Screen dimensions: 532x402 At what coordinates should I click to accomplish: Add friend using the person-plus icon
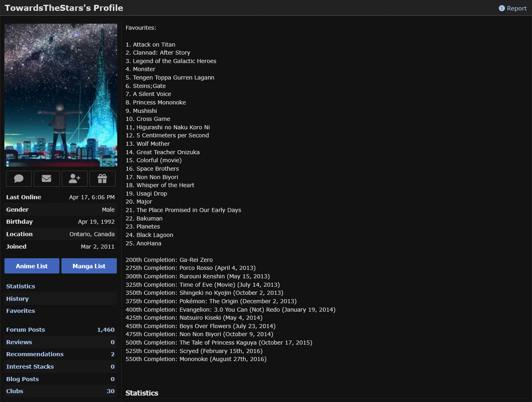75,179
